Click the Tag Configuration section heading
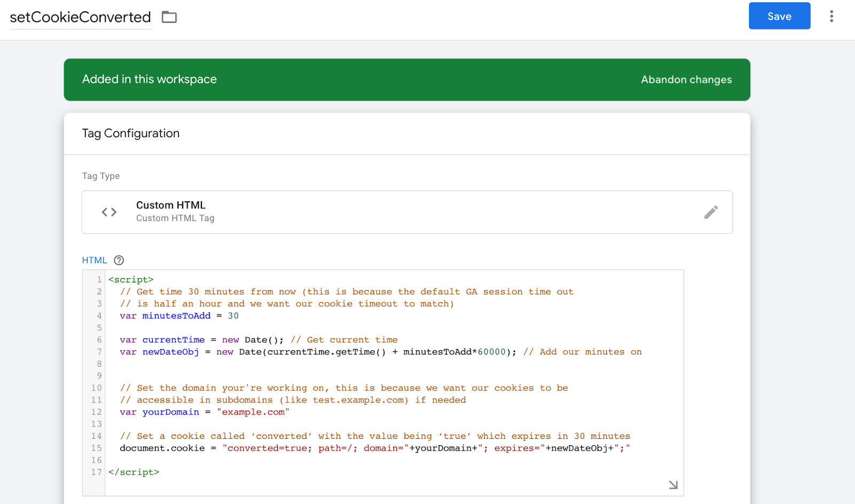The image size is (855, 504). [131, 133]
